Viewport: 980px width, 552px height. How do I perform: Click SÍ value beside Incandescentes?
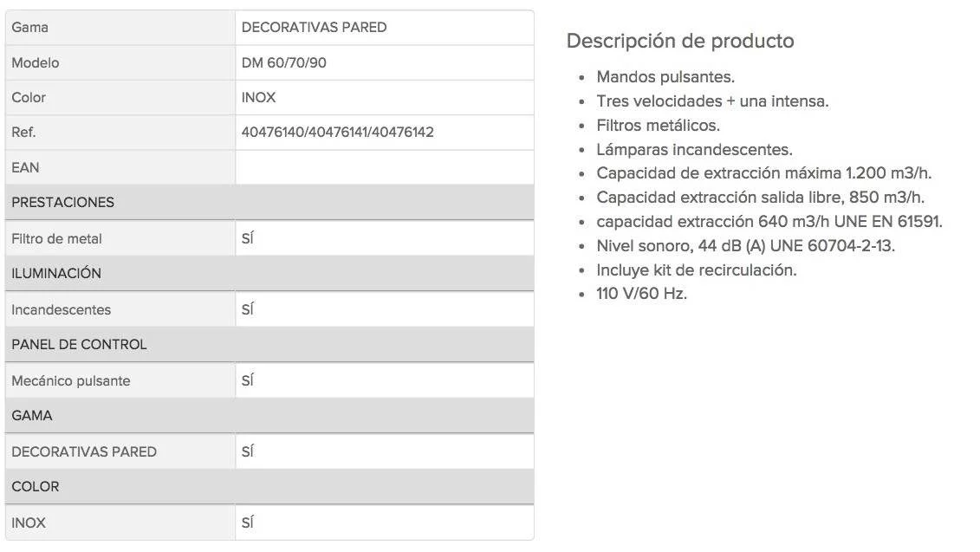coord(248,309)
